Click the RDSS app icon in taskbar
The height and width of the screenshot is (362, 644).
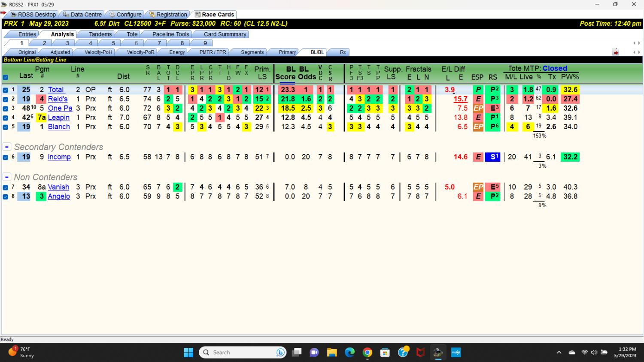438,353
